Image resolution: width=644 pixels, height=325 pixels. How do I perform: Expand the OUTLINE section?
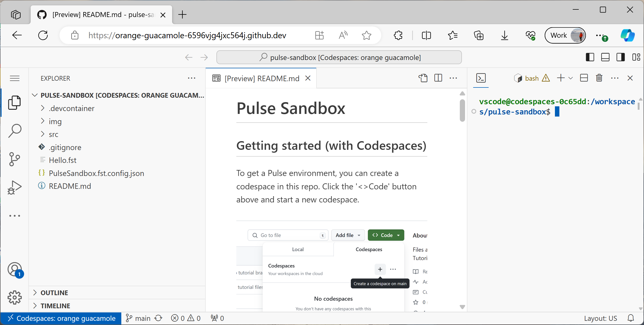point(54,292)
